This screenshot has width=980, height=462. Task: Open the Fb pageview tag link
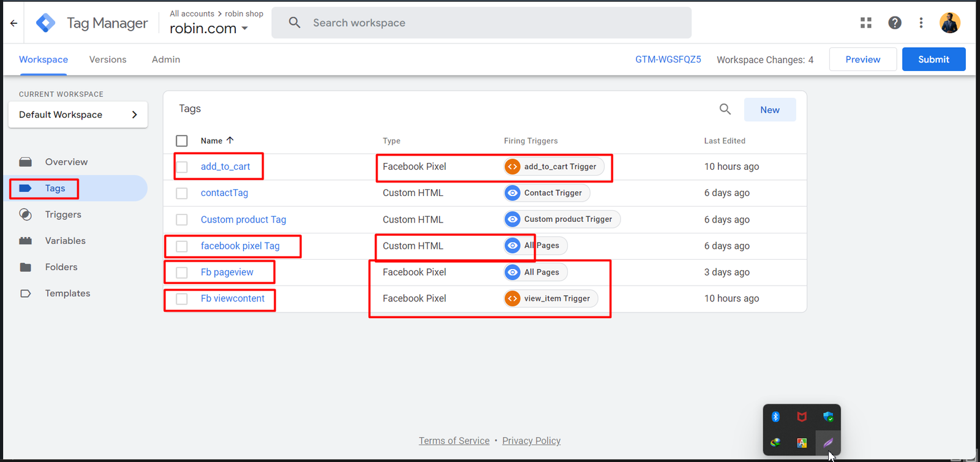click(227, 272)
